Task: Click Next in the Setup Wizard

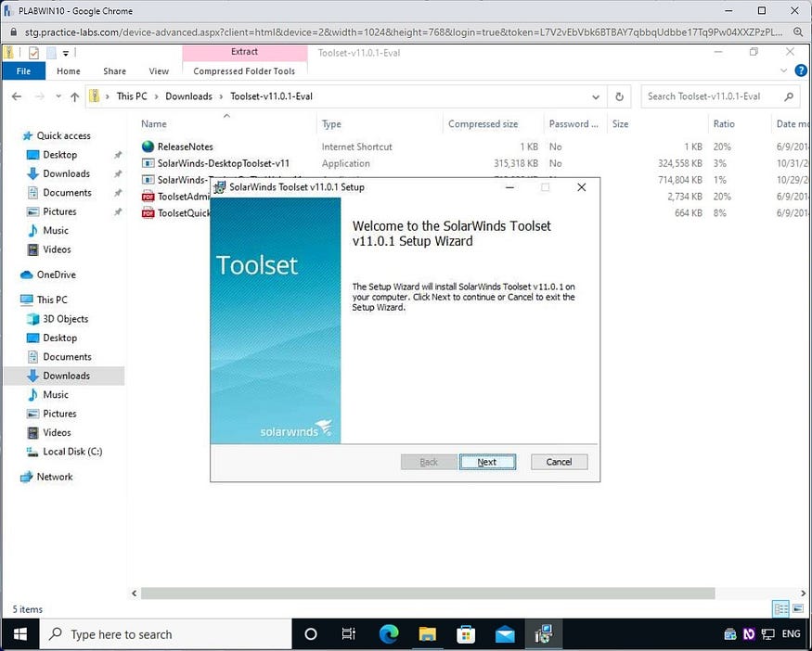Action: pos(487,462)
